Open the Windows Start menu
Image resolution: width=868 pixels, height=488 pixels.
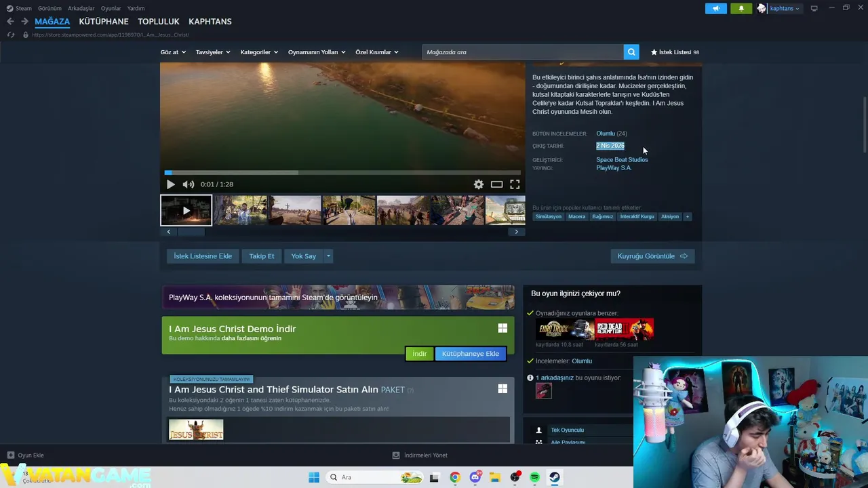click(x=313, y=477)
